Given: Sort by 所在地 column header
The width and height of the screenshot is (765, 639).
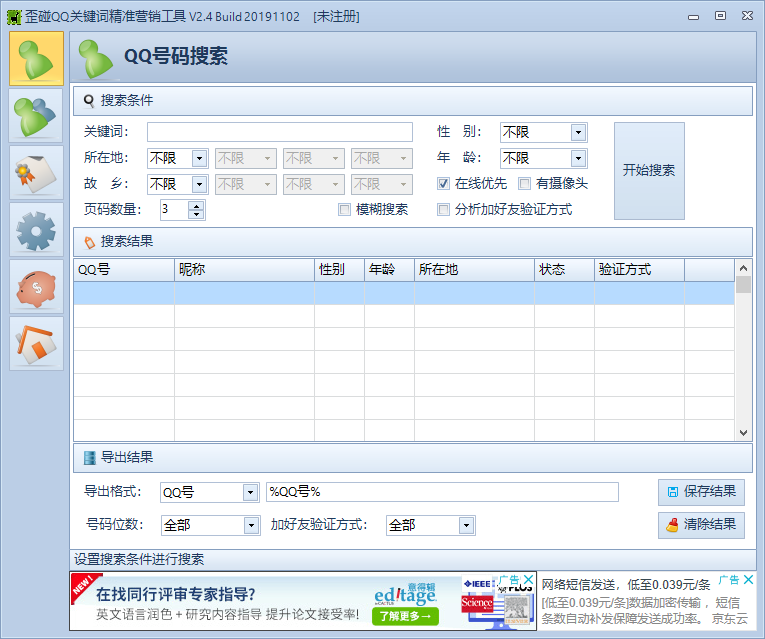Looking at the screenshot, I should 475,270.
